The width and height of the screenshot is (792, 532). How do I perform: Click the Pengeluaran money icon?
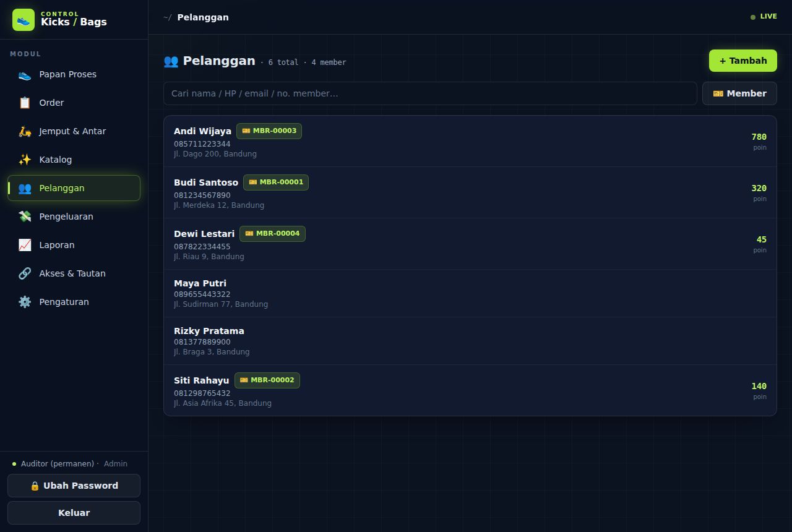tap(25, 217)
